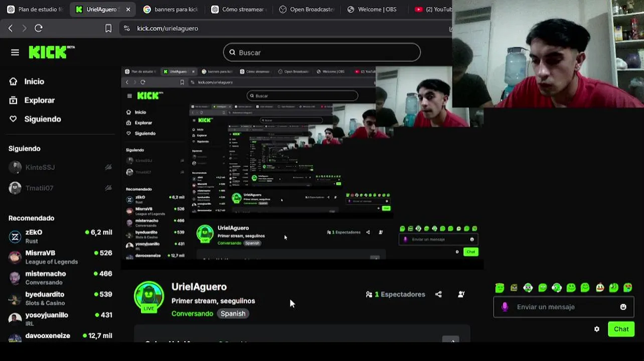Switch to banners para kick tab
Viewport: 644px width, 361px height.
click(x=171, y=9)
